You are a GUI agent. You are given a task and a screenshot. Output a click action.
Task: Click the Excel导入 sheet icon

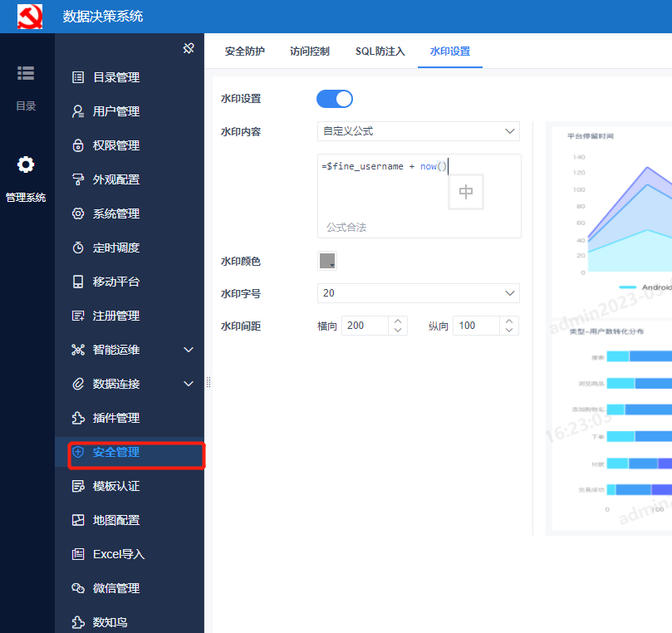point(78,554)
